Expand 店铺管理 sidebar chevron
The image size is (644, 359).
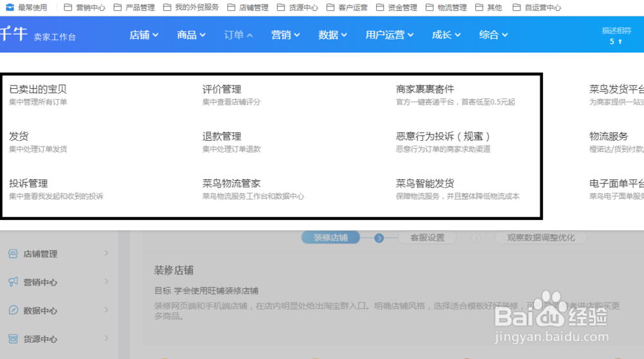click(106, 253)
